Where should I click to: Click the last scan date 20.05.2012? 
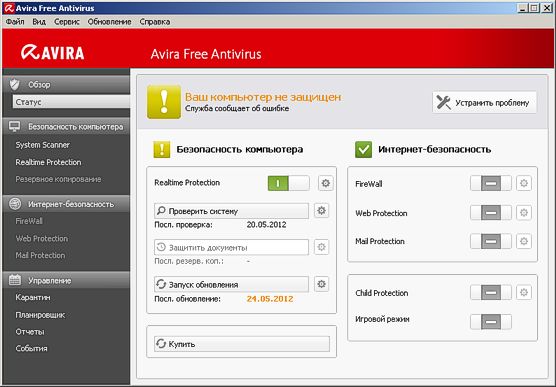point(266,225)
